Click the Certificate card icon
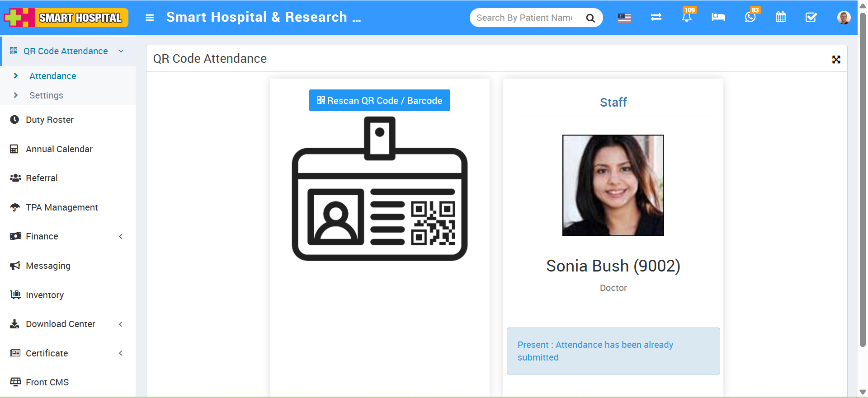This screenshot has width=868, height=398. tap(15, 353)
